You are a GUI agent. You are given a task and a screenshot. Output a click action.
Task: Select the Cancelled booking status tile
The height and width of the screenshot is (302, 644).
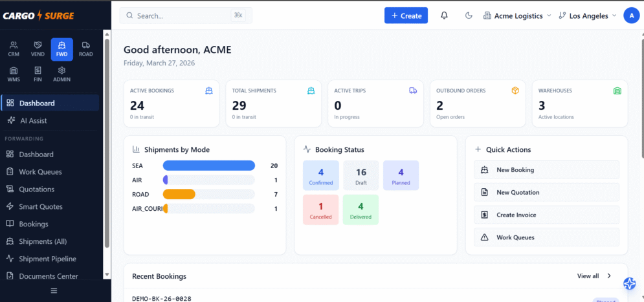click(x=321, y=210)
